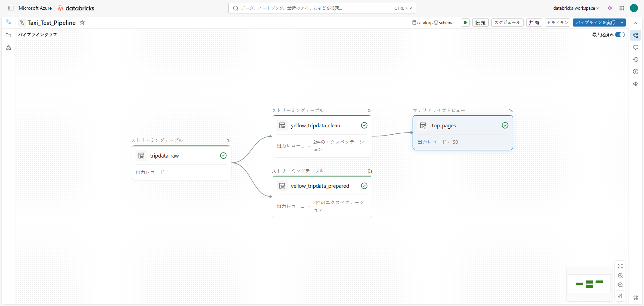The image size is (644, 306).
Task: Star the Taxi_Test_Pipeline as favorite
Action: click(82, 23)
